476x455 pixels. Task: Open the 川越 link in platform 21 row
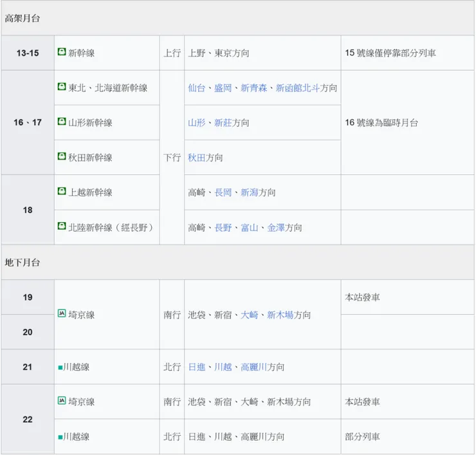[223, 367]
